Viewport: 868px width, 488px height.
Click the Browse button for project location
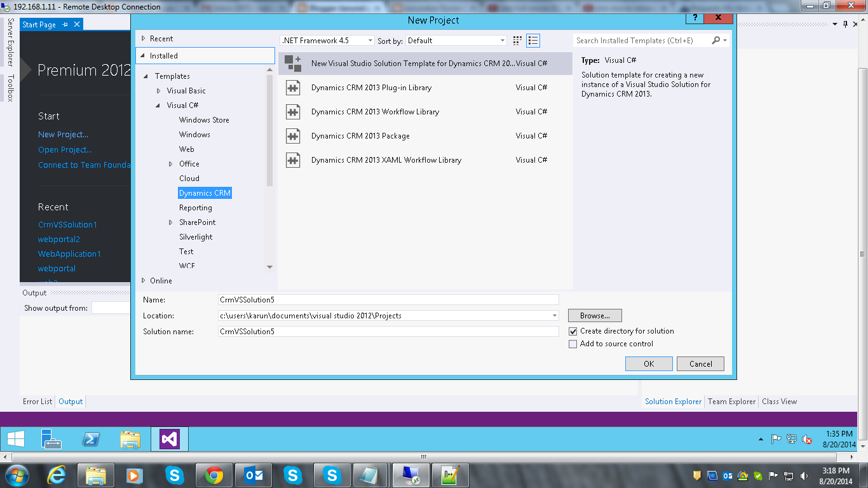(594, 315)
